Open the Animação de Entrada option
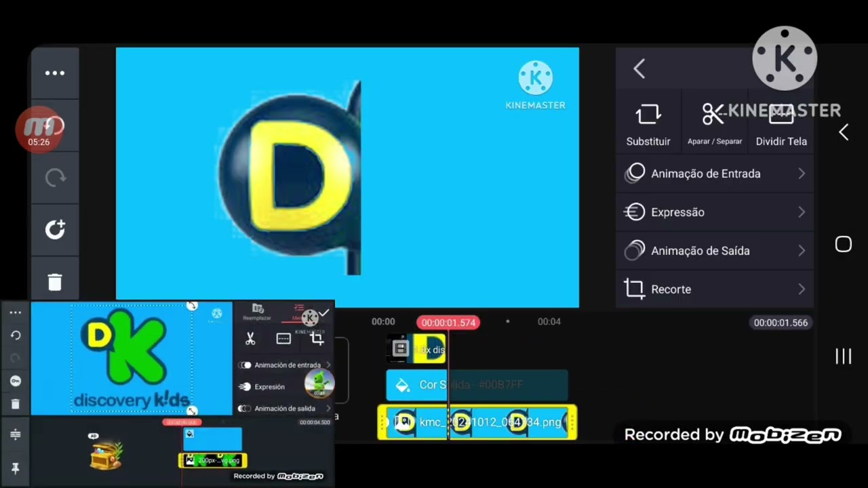The image size is (868, 488). (715, 174)
